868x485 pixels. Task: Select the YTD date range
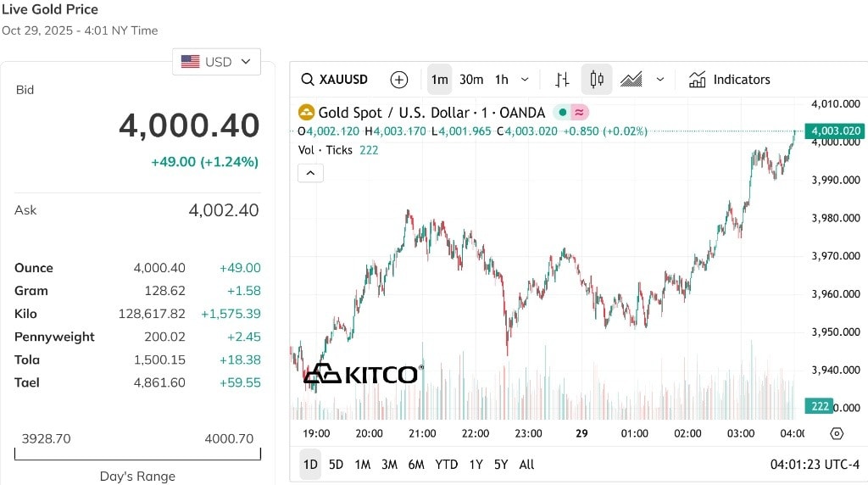tap(446, 465)
